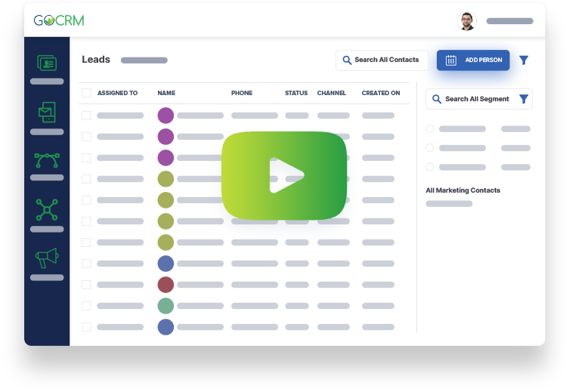Open the network nodes sidebar icon
This screenshot has width=569, height=392.
pos(47,210)
